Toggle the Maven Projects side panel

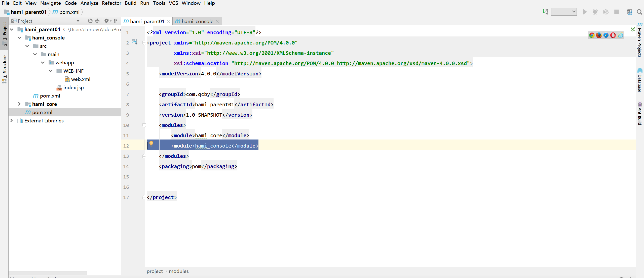(x=640, y=40)
